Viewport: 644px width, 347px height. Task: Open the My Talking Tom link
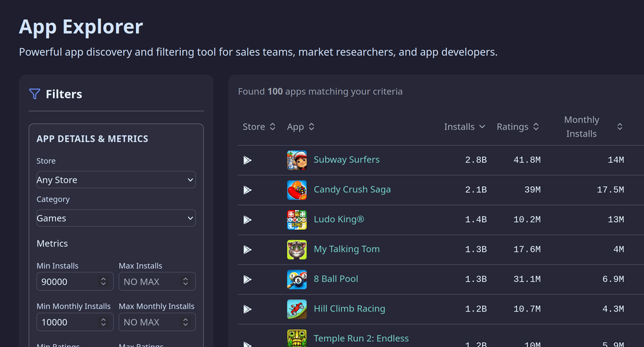click(346, 249)
